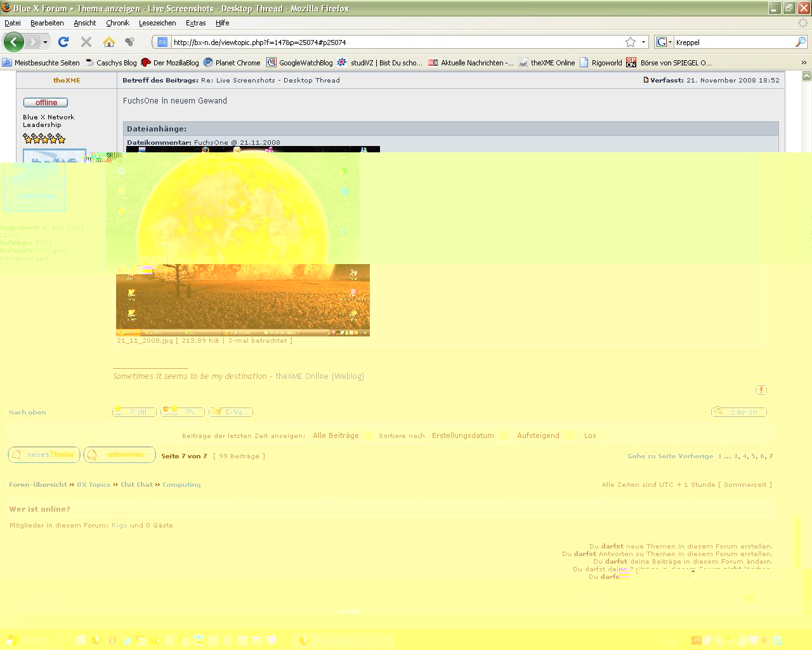
Task: Click the green Back navigation button
Action: (x=14, y=42)
